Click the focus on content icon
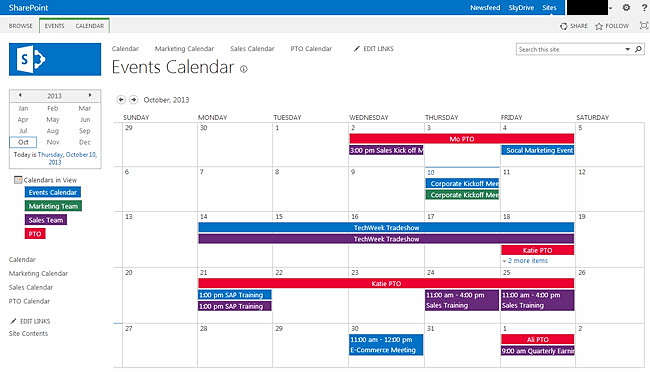Image resolution: width=650 pixels, height=372 pixels. point(644,26)
